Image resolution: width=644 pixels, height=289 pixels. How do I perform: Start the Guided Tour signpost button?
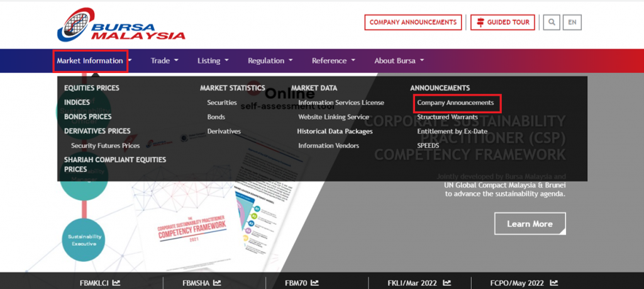502,23
